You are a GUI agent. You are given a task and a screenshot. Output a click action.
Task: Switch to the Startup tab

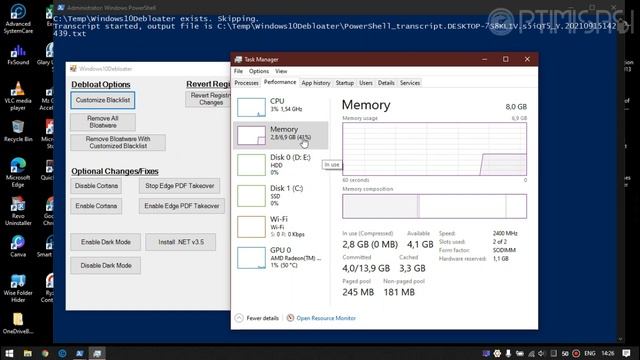(344, 83)
